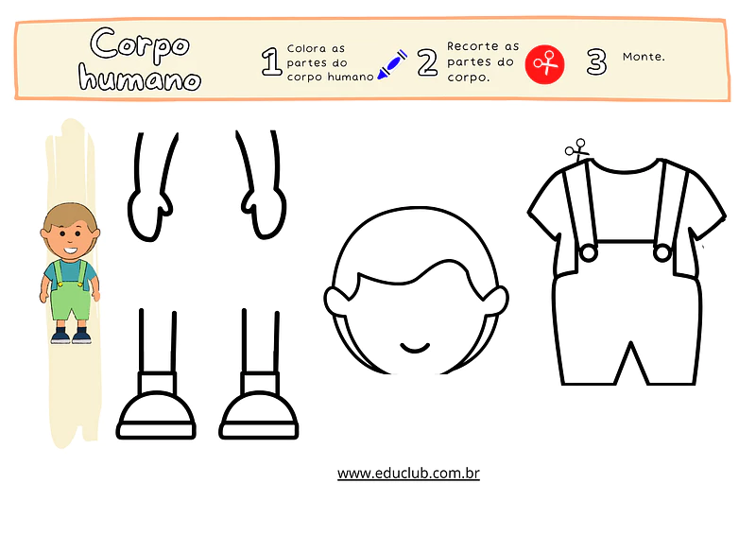The width and height of the screenshot is (756, 535).
Task: Click the small scissors above the shirt
Action: point(576,150)
